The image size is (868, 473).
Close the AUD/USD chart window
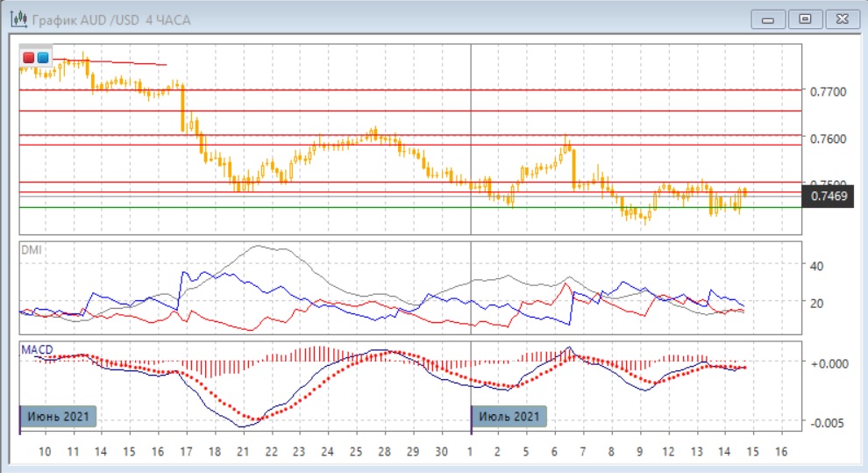(x=840, y=19)
